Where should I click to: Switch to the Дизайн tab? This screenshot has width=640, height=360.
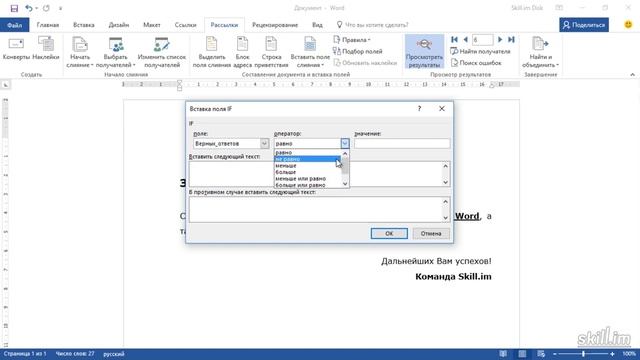point(119,25)
